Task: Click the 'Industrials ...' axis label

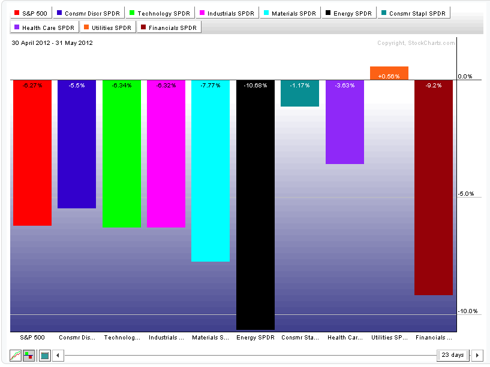Action: (166, 338)
